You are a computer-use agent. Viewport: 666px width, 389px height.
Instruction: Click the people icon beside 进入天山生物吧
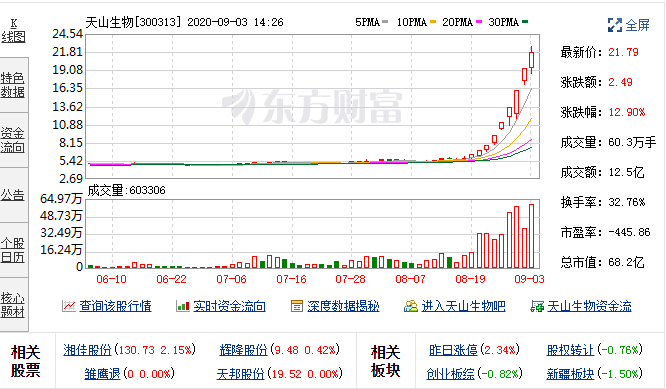(x=411, y=306)
